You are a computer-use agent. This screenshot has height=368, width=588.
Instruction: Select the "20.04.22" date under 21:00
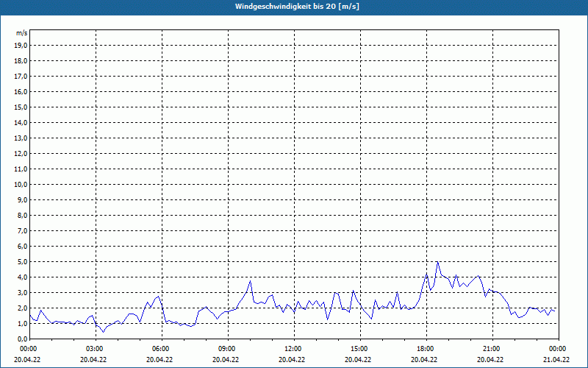pyautogui.click(x=490, y=360)
